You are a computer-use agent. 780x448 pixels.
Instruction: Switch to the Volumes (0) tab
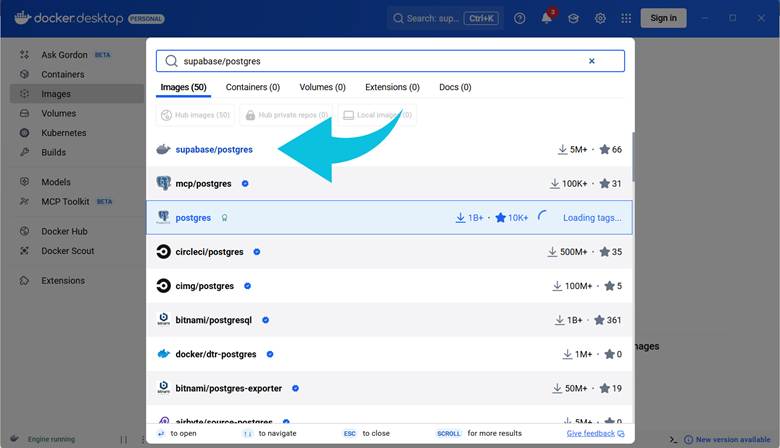point(322,87)
